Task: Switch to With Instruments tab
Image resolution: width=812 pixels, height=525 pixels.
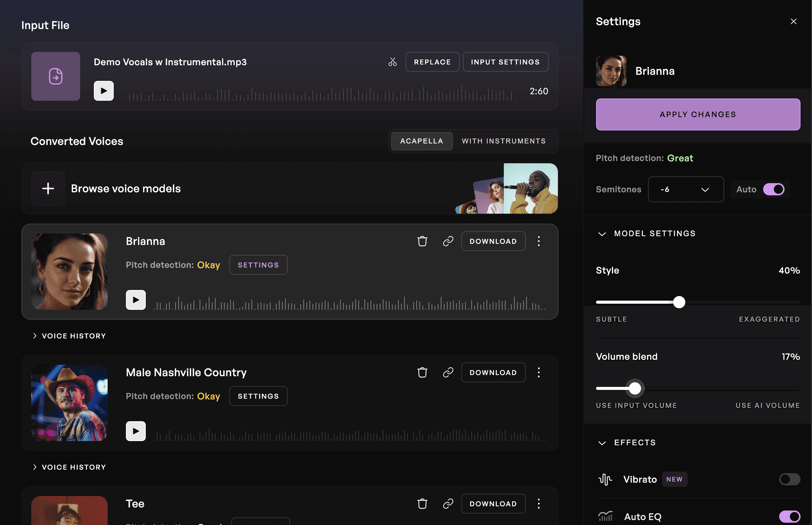Action: tap(504, 141)
